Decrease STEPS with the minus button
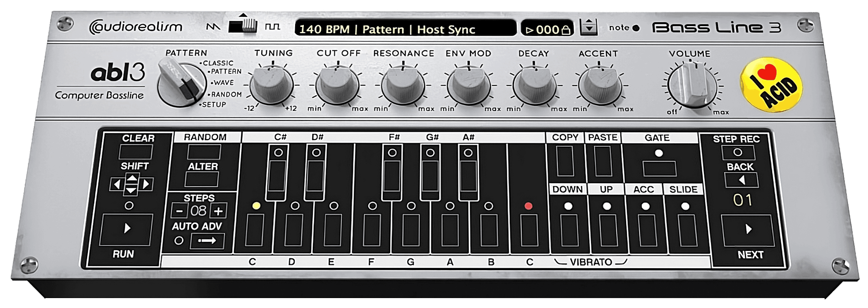 pos(179,211)
